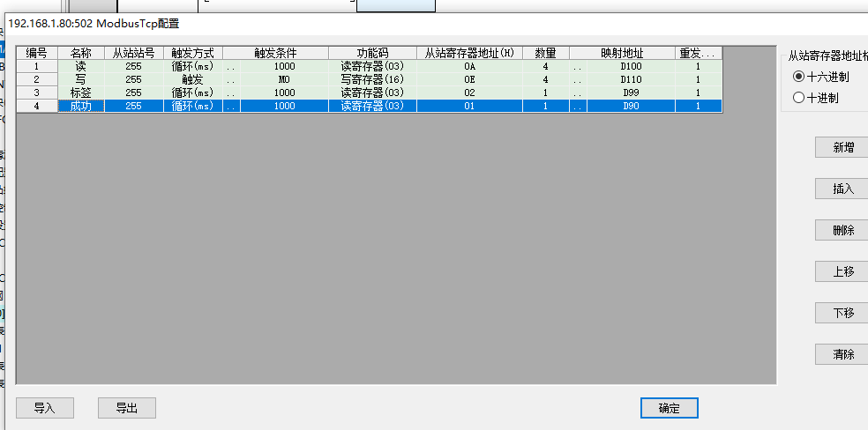868x430 pixels.
Task: Open trigger condition browse button in row 读
Action: (x=231, y=66)
